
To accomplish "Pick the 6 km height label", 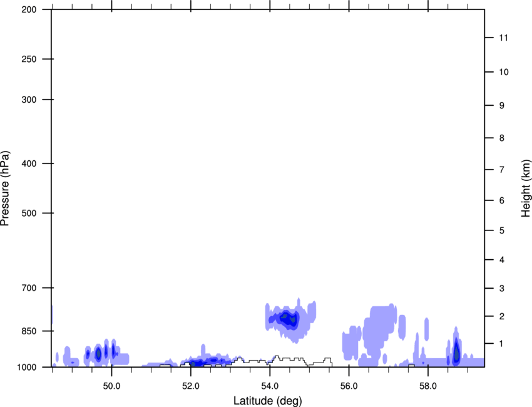I will 502,200.
